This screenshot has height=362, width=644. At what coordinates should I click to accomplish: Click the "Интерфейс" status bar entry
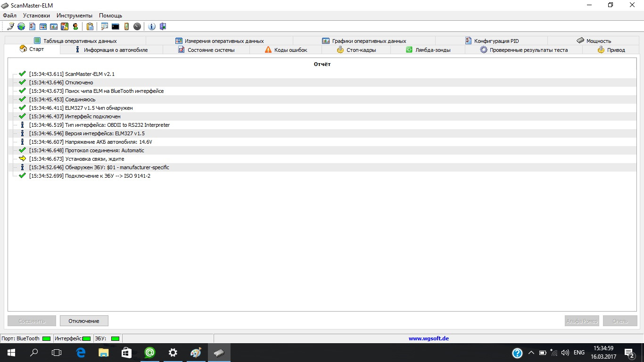(73, 338)
